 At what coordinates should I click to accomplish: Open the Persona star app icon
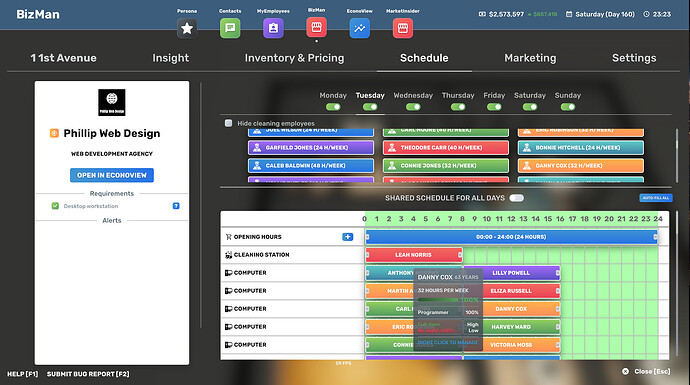(x=187, y=28)
